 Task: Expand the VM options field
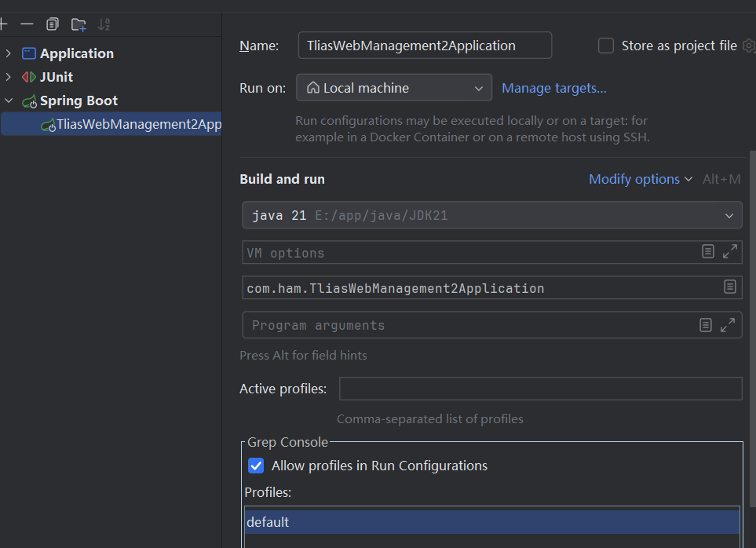click(729, 252)
